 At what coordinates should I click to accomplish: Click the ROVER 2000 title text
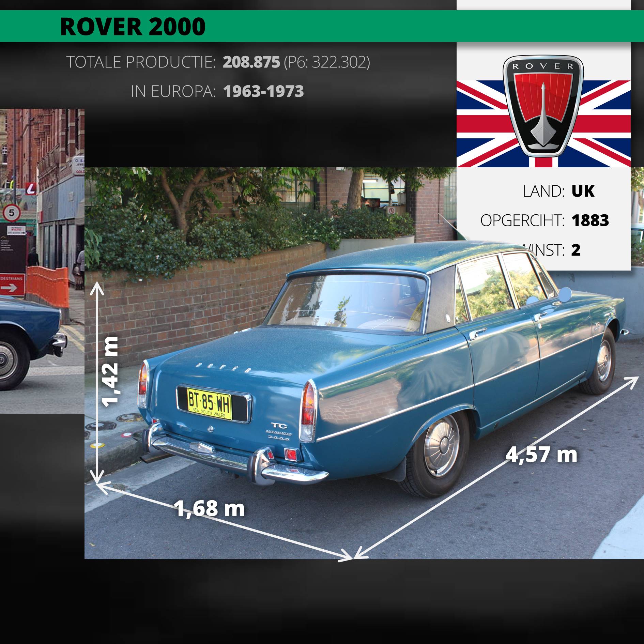pos(133,27)
